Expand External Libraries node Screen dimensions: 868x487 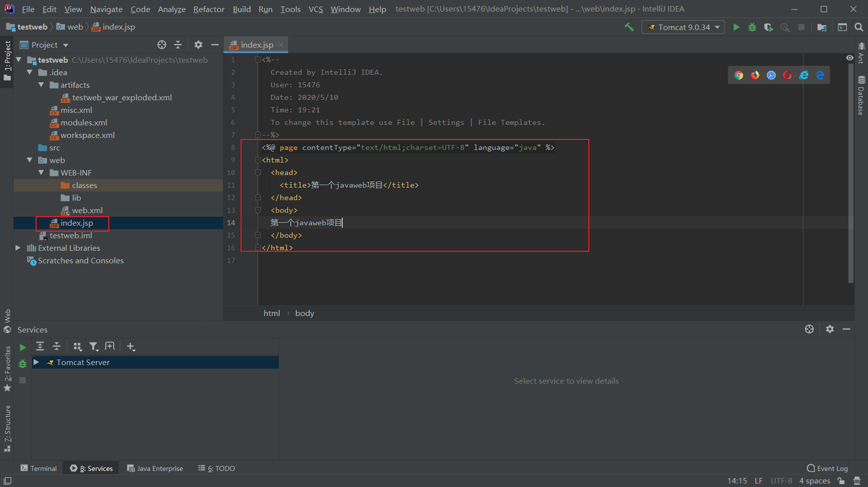tap(18, 248)
